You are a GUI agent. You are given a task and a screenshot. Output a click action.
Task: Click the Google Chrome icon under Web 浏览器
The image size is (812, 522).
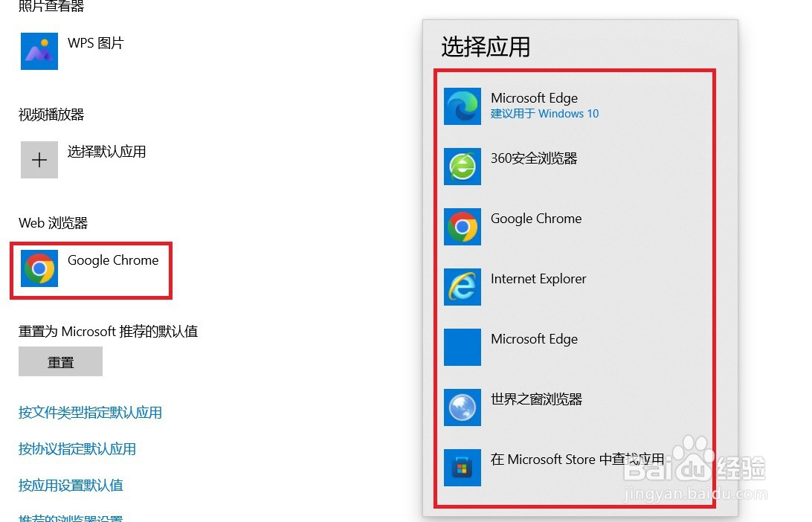click(x=39, y=268)
